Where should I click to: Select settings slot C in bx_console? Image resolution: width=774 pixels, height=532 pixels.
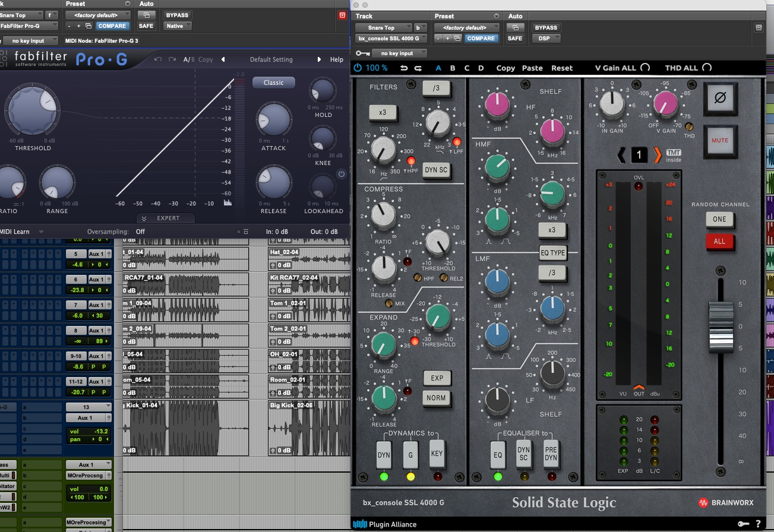click(467, 68)
